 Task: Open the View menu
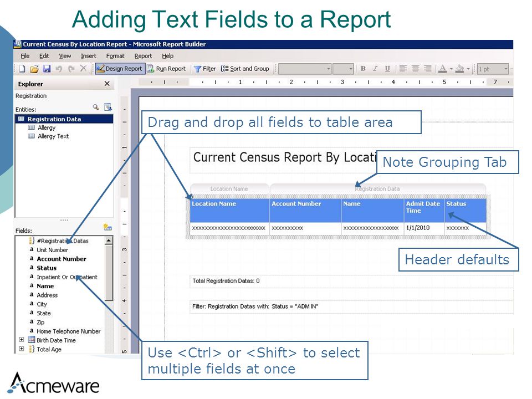[x=65, y=56]
